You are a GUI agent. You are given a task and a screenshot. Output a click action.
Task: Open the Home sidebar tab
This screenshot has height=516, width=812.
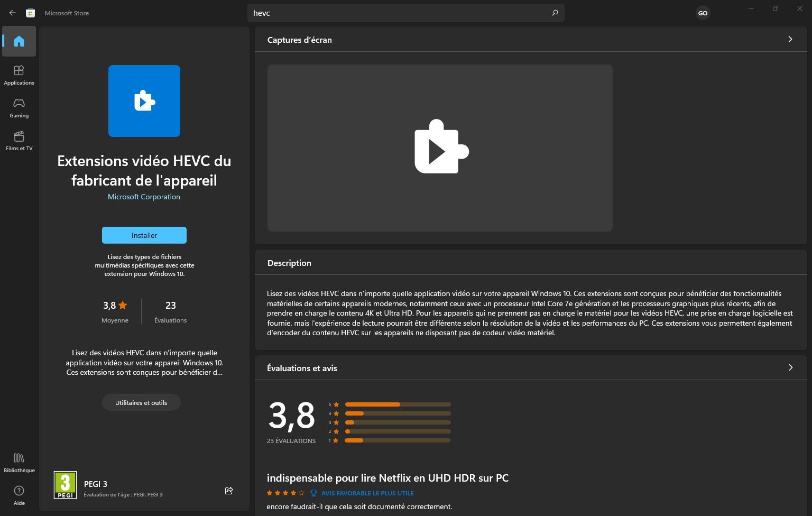(19, 41)
